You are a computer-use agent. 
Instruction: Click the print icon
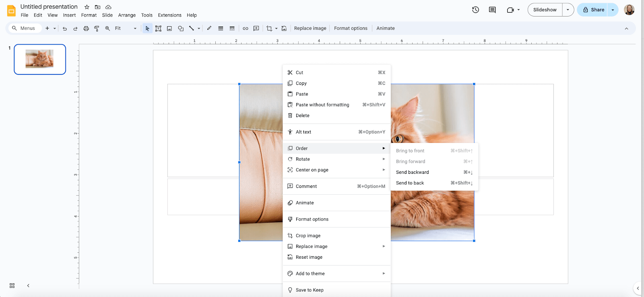86,29
